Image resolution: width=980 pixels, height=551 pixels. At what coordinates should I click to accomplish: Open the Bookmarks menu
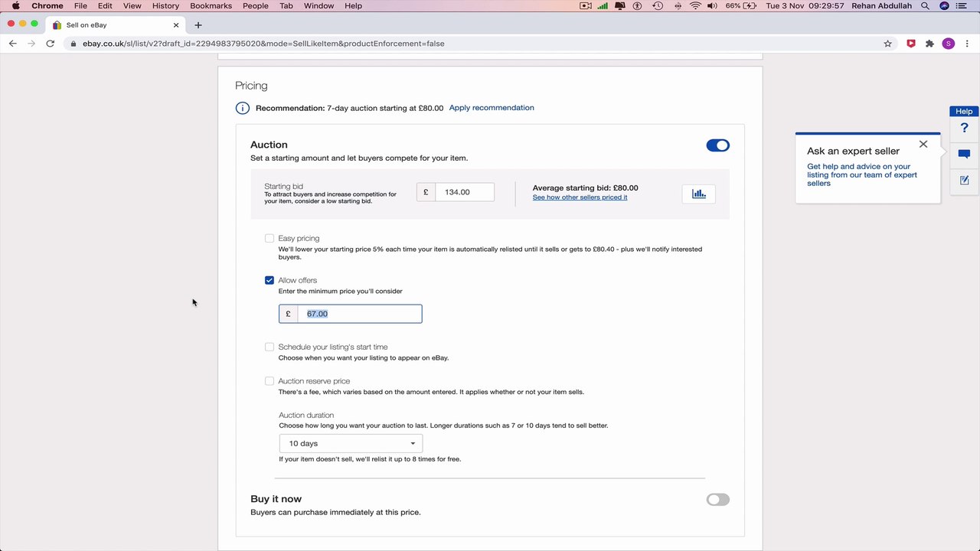tap(211, 5)
